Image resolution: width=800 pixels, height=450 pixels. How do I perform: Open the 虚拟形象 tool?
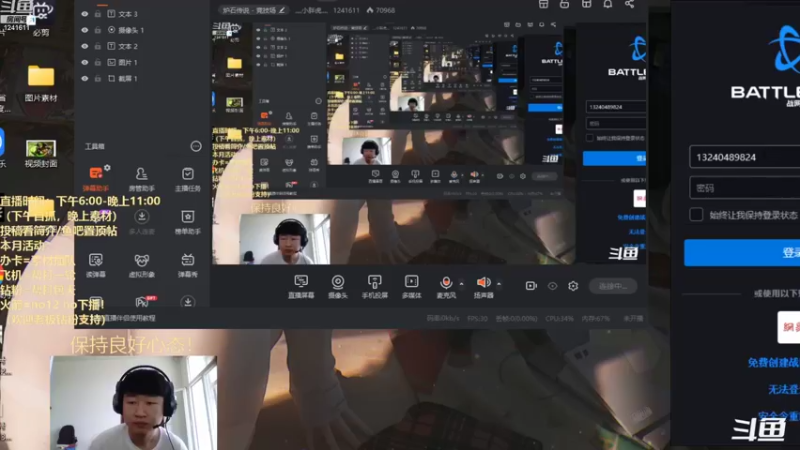(x=141, y=265)
